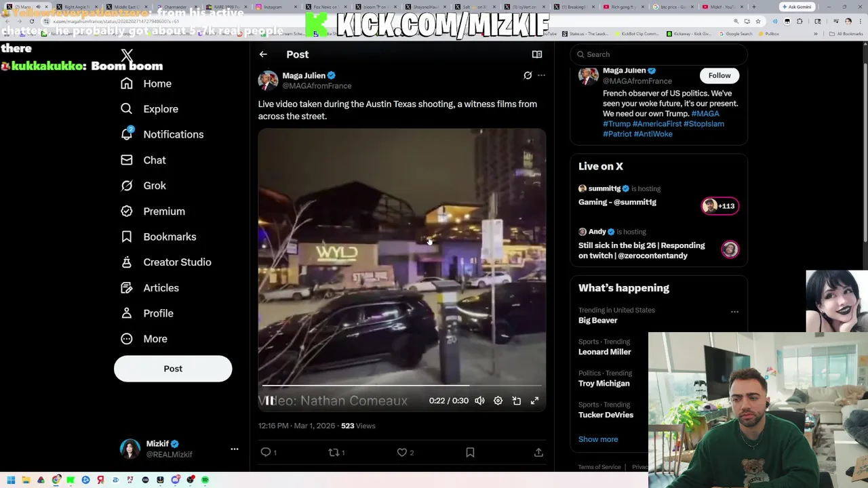Click the share icon under the post
Image resolution: width=868 pixels, height=488 pixels.
pyautogui.click(x=538, y=452)
